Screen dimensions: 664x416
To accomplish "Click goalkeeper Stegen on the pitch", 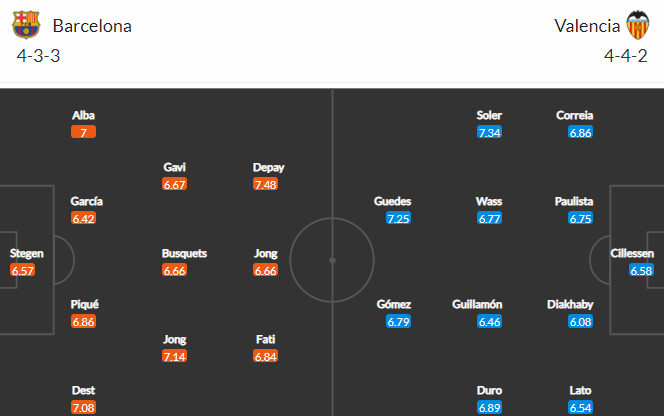I will 27,253.
